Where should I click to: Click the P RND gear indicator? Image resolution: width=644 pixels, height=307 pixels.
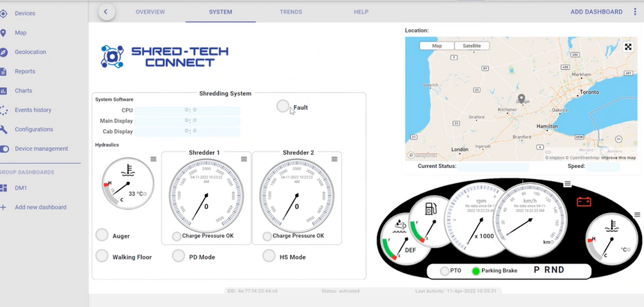pos(549,270)
